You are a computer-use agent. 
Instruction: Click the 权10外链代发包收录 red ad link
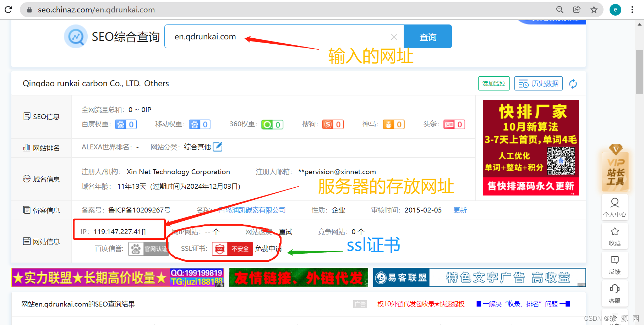(421, 304)
